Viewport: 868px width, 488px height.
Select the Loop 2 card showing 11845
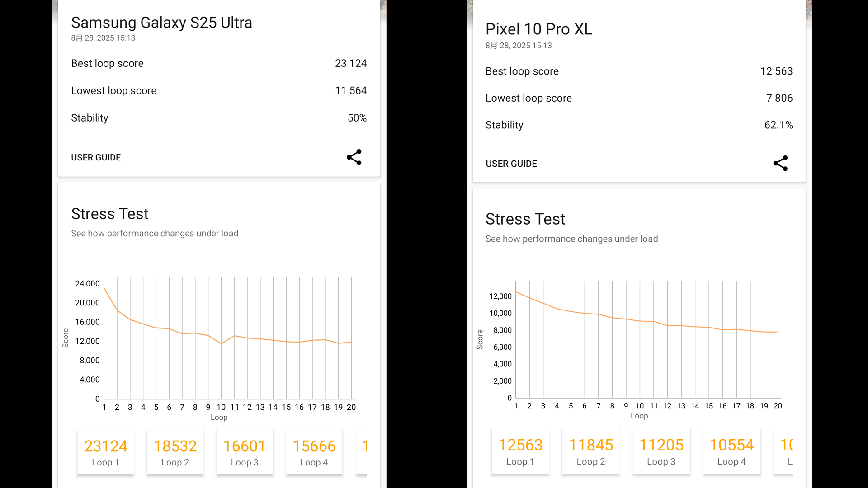[591, 450]
